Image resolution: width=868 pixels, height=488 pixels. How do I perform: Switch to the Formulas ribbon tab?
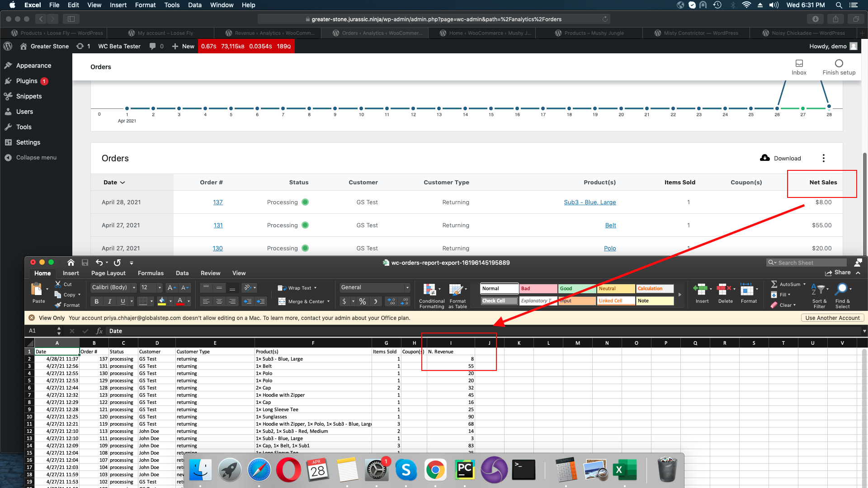click(x=151, y=273)
